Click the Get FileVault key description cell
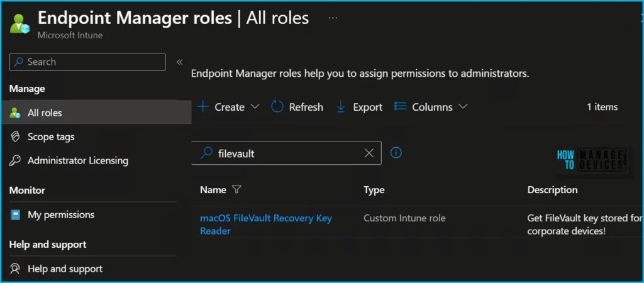The height and width of the screenshot is (283, 644). [584, 225]
